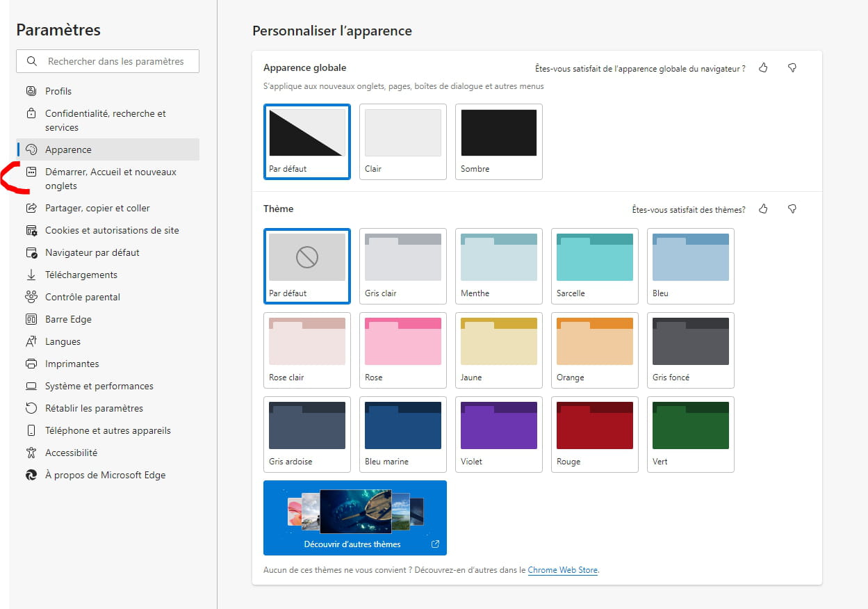
Task: Choose the Sarcelle theme
Action: pos(595,266)
